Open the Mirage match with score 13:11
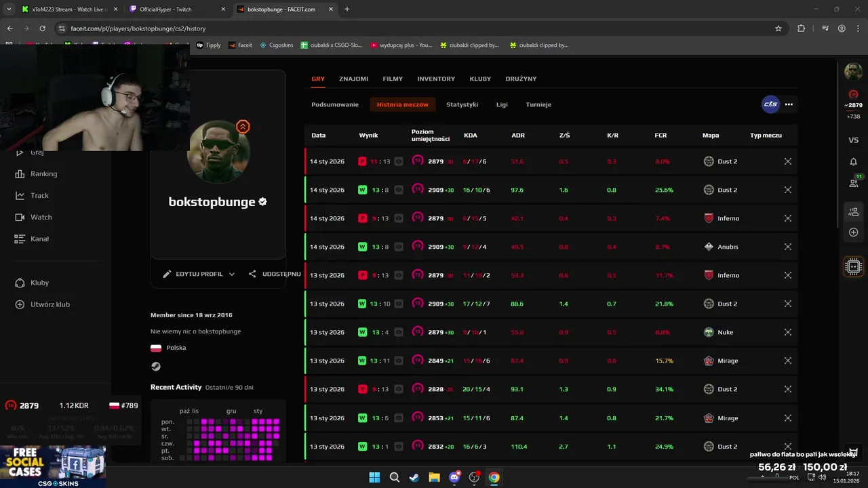Screen dimensions: 868x488 tap(551, 361)
